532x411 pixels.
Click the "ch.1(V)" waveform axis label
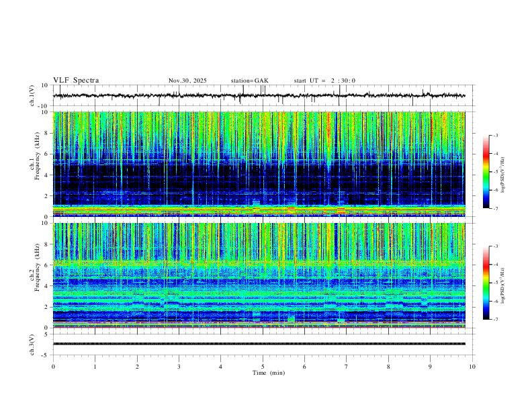[32, 95]
